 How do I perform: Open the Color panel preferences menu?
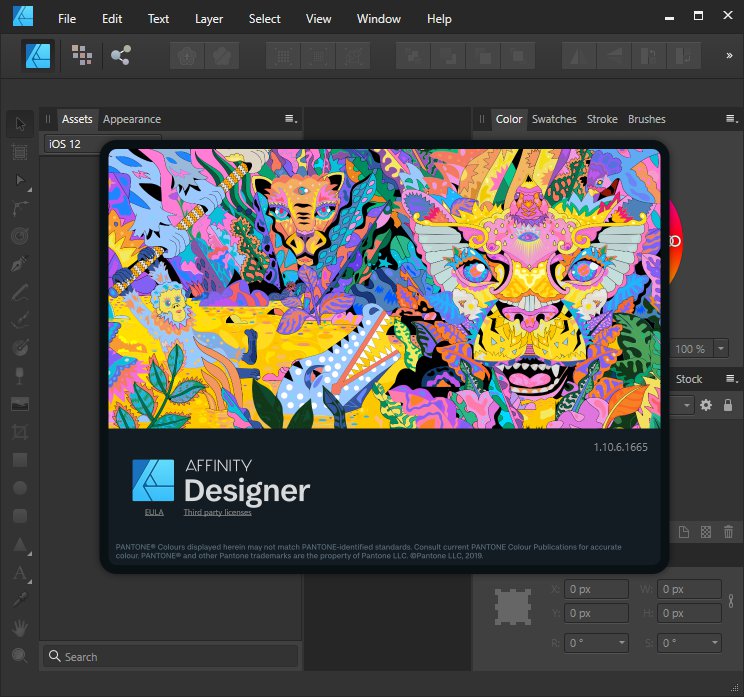pyautogui.click(x=731, y=119)
